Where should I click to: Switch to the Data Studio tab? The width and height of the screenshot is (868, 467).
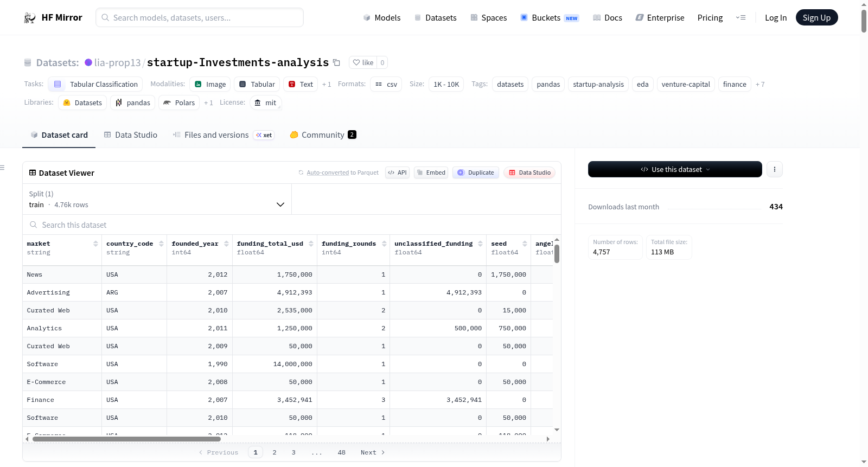tap(130, 135)
